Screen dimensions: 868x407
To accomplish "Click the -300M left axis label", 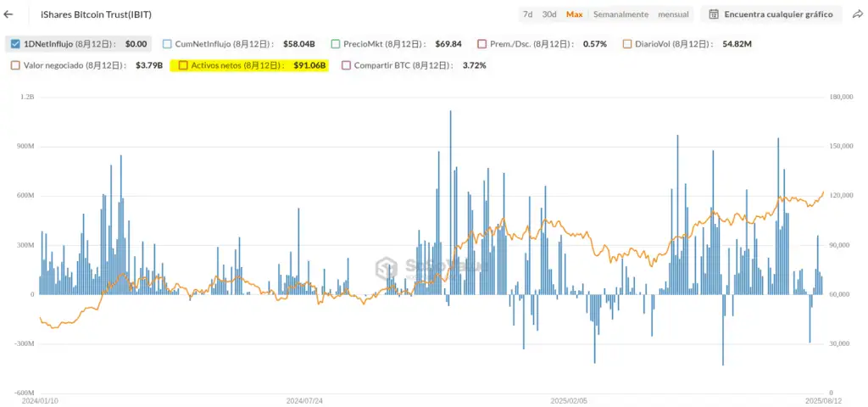I will pos(25,343).
